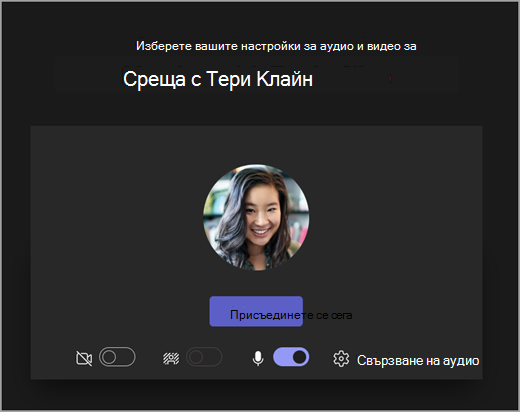Click the microphone icon
The image size is (520, 412).
pos(258,359)
